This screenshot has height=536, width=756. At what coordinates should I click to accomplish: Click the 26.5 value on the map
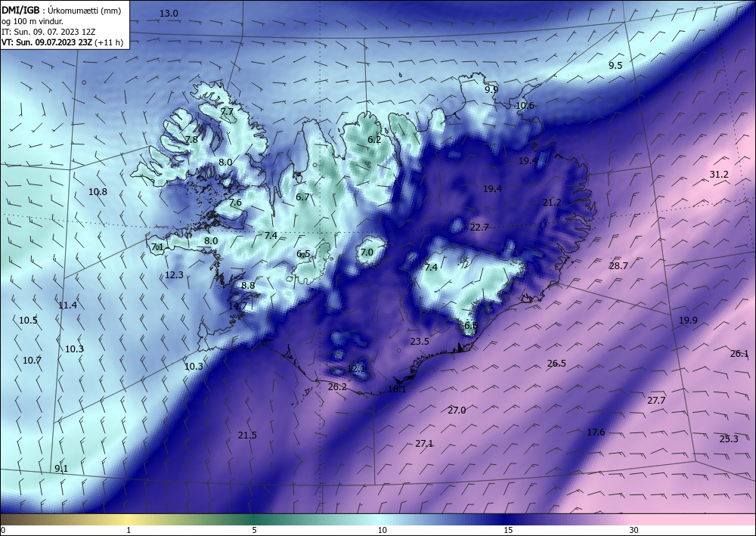[x=556, y=364]
